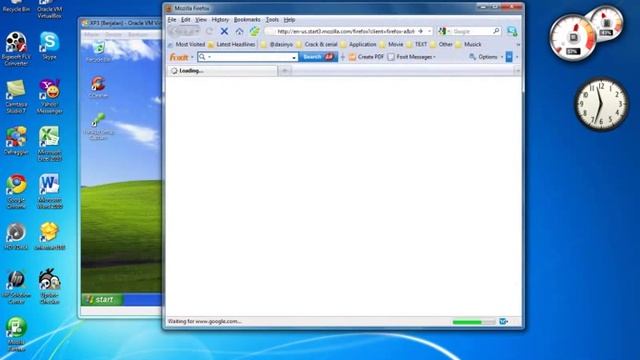Click the green pin icon in the XP VM
Image resolution: width=640 pixels, height=360 pixels.
(x=98, y=126)
